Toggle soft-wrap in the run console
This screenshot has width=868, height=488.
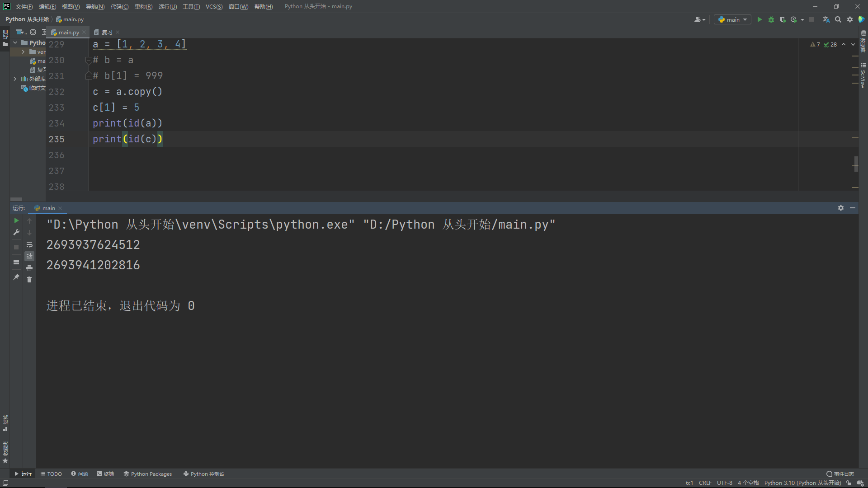[29, 244]
